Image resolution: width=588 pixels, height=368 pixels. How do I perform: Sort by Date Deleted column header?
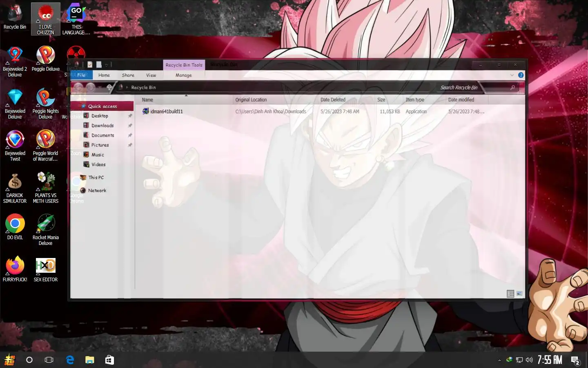pyautogui.click(x=347, y=100)
